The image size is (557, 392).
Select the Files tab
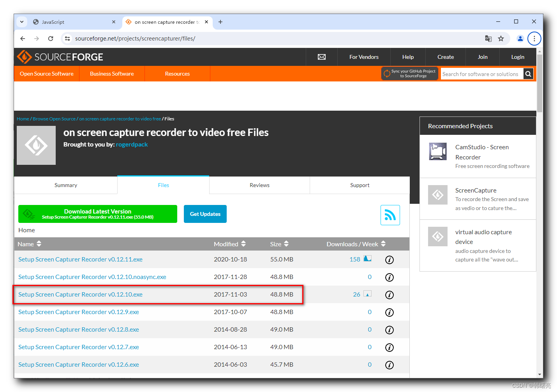click(x=164, y=185)
